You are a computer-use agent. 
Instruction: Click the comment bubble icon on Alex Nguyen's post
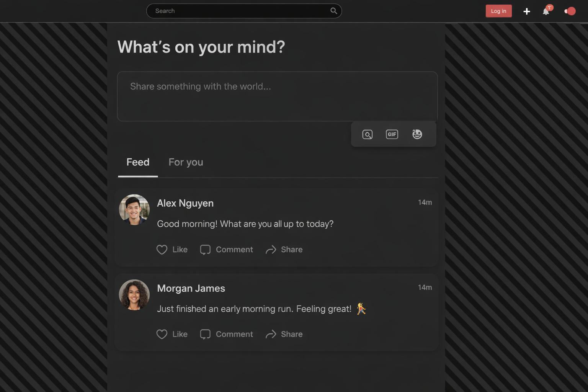tap(205, 250)
